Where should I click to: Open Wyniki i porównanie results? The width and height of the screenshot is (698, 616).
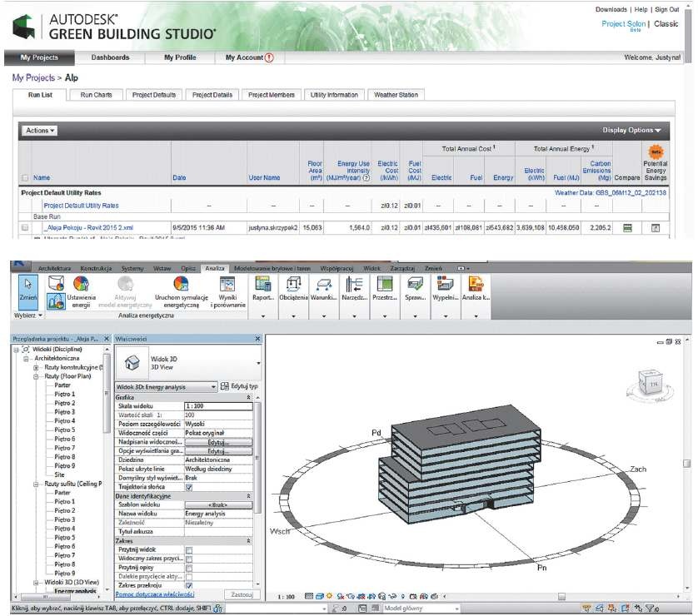[x=227, y=292]
